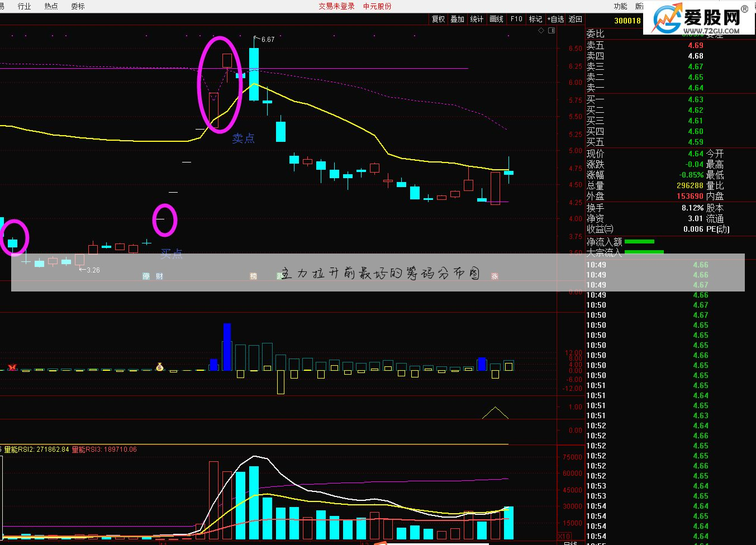This screenshot has height=545, width=756.
Task: Click the 外盘 value 153690
Action: coord(690,196)
